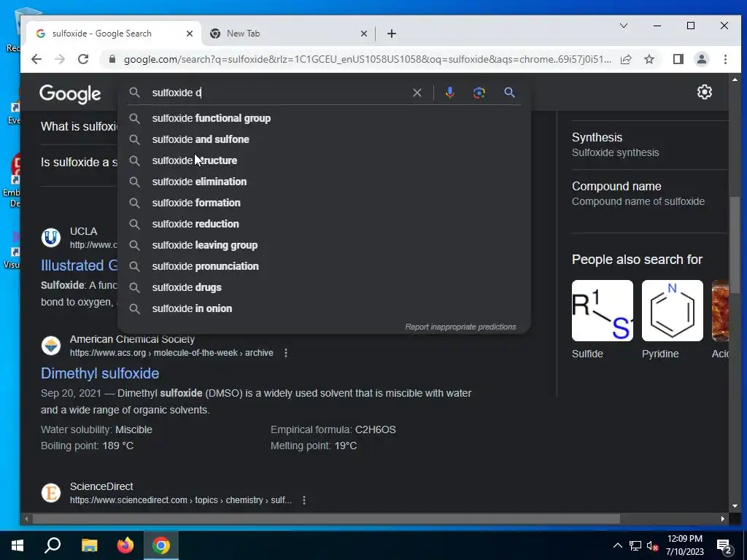Click the share page icon
The image size is (747, 560).
[626, 59]
